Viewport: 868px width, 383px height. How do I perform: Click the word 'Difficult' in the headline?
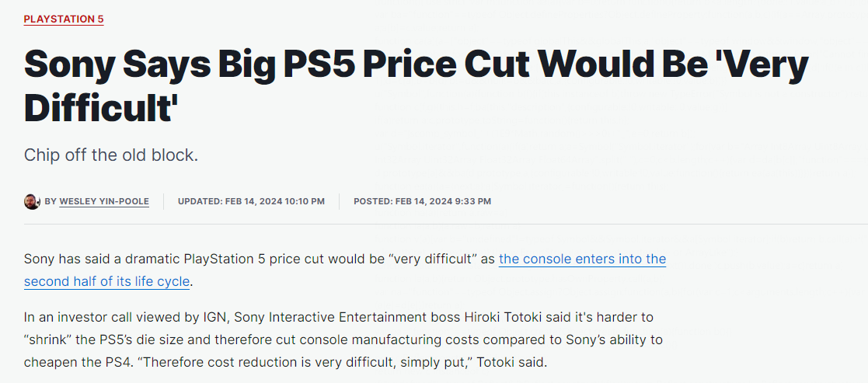pos(96,106)
